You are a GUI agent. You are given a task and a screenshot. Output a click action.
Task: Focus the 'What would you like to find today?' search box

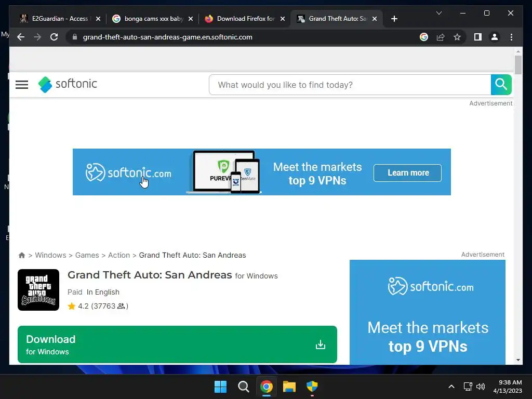click(350, 85)
